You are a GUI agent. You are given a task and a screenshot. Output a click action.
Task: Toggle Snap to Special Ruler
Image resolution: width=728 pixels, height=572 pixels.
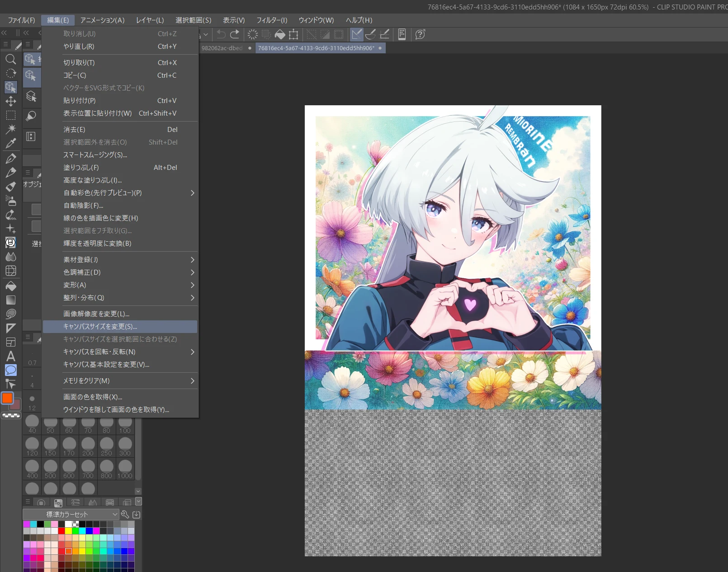click(371, 34)
